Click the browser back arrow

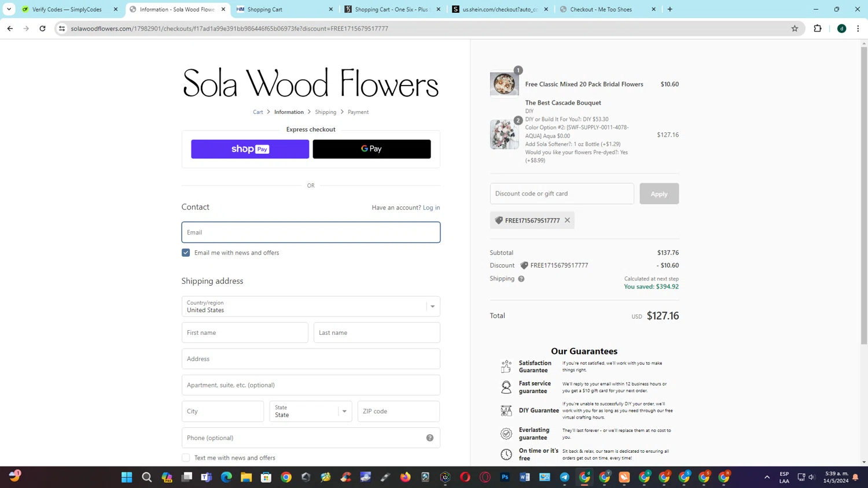[10, 28]
